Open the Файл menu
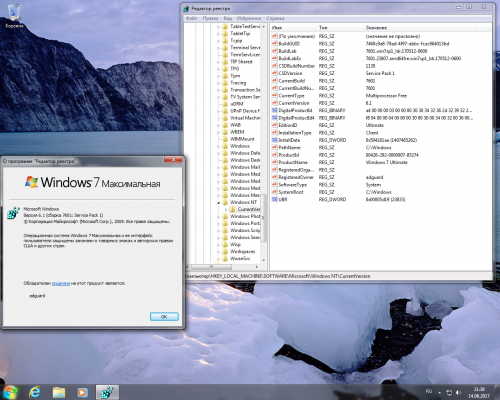 [192, 18]
